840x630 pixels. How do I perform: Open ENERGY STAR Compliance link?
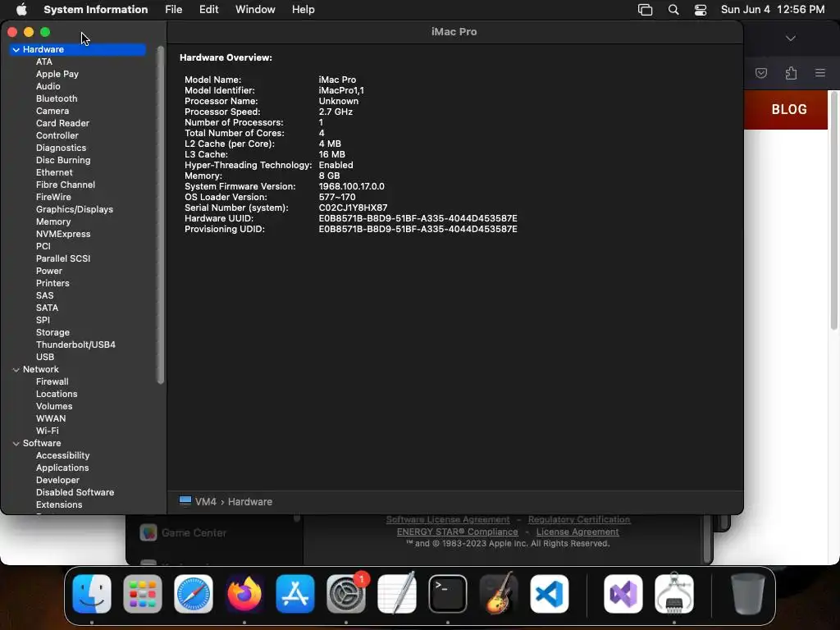click(x=458, y=532)
